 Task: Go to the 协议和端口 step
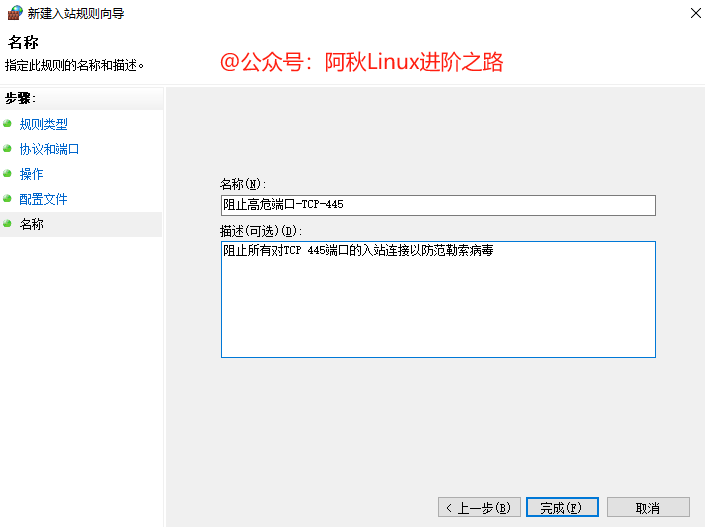pyautogui.click(x=49, y=149)
